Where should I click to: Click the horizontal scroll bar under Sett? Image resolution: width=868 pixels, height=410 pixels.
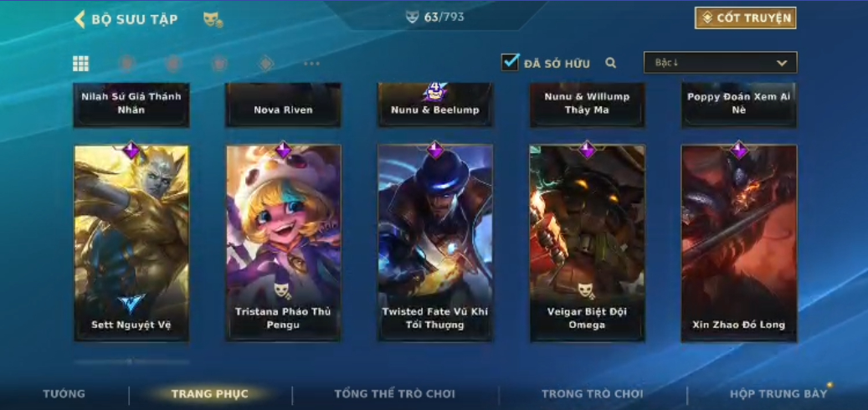click(131, 361)
